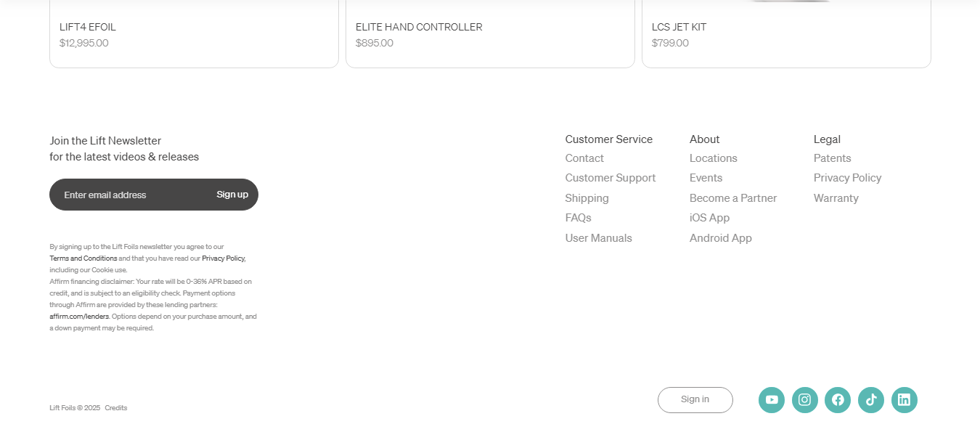The width and height of the screenshot is (980, 440).
Task: Open the Instagram social icon
Action: point(805,400)
